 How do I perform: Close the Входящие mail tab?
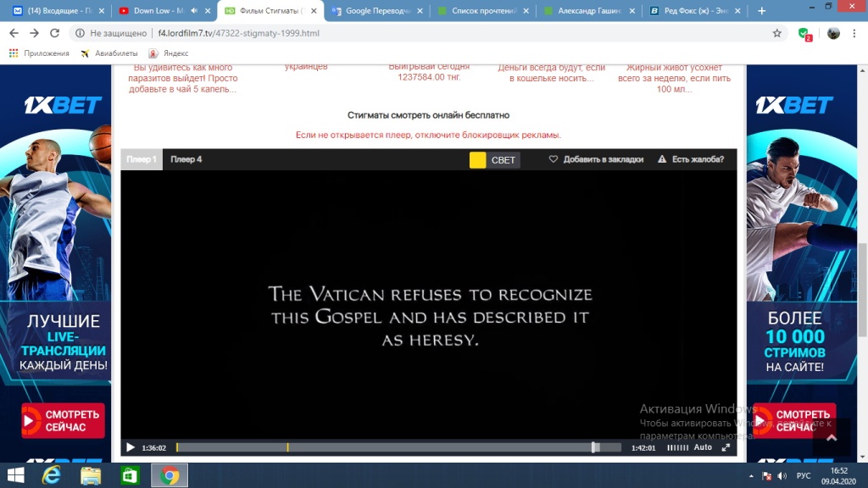click(x=102, y=10)
